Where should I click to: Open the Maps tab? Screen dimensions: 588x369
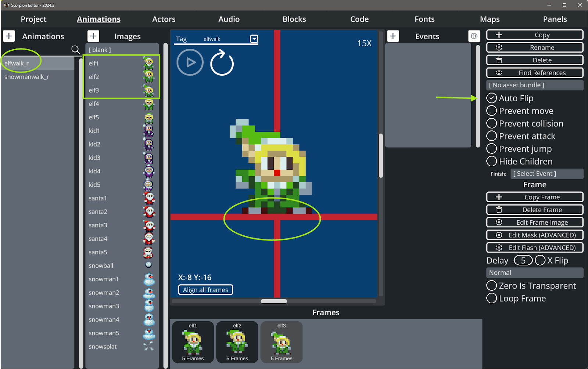click(x=490, y=19)
